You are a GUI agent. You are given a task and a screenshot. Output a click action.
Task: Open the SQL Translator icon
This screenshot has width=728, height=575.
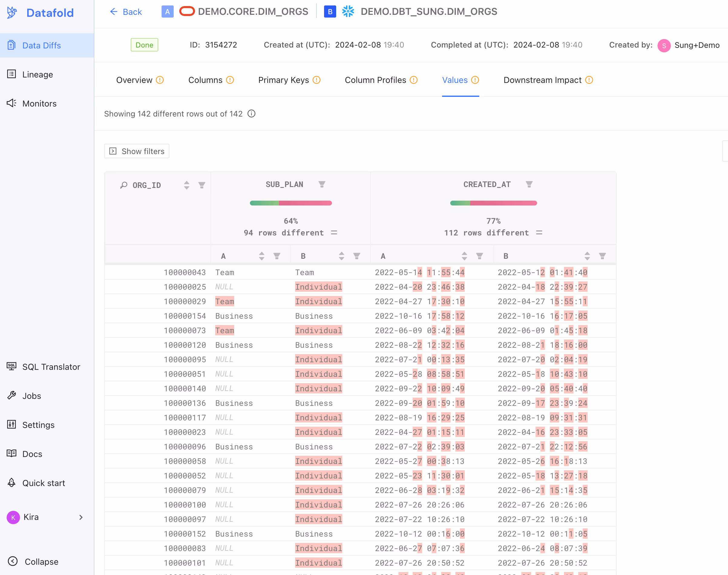point(11,366)
